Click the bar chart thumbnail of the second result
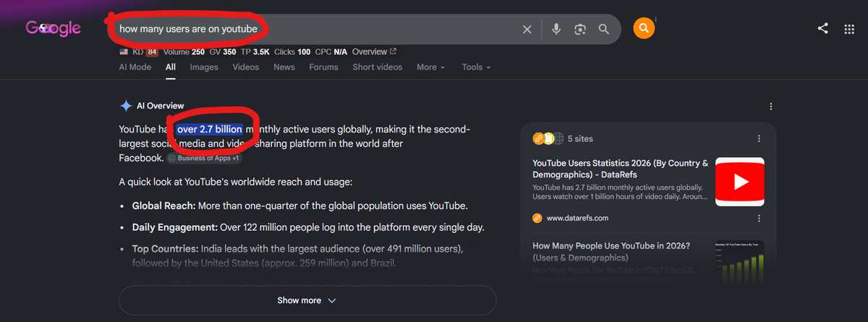 click(x=739, y=260)
